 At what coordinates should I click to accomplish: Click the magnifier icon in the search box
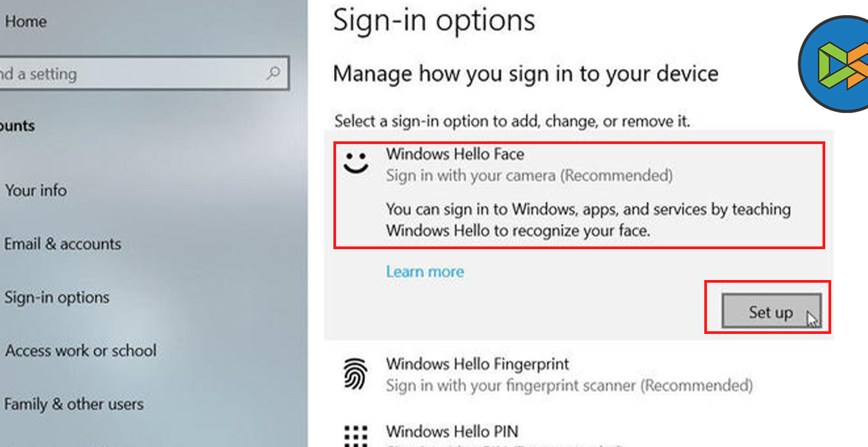pos(274,73)
